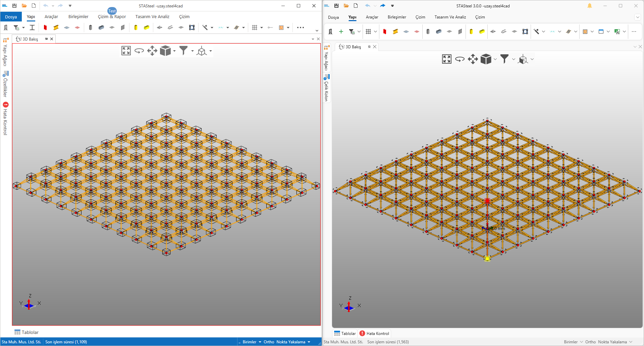Click zoom-to-fit icon in left 3D view
Viewport: 644px width, 346px height.
pyautogui.click(x=126, y=51)
